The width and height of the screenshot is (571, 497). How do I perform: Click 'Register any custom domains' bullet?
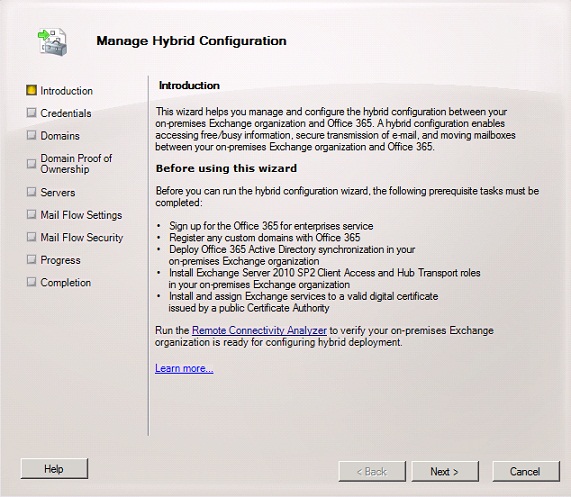(x=265, y=237)
